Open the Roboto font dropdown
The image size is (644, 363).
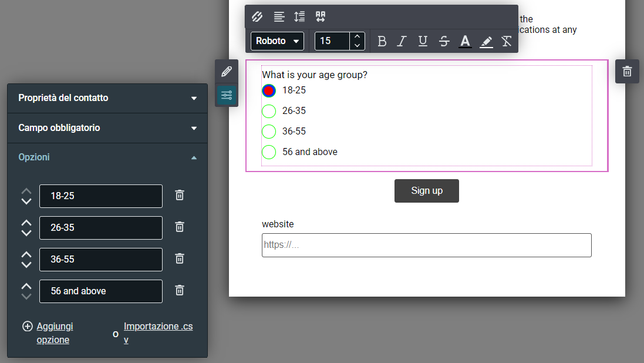tap(277, 41)
